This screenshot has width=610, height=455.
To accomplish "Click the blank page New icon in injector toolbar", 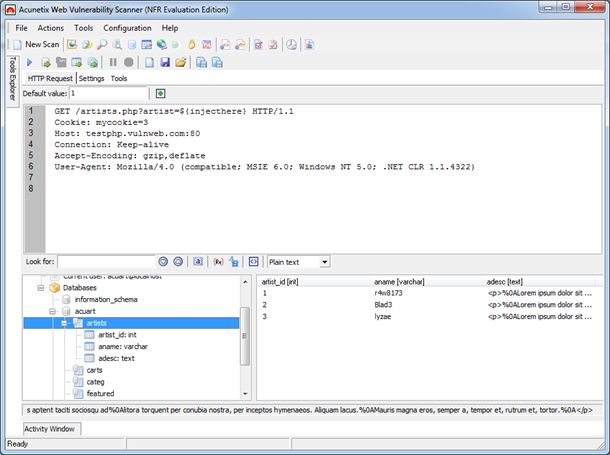I will tap(149, 62).
